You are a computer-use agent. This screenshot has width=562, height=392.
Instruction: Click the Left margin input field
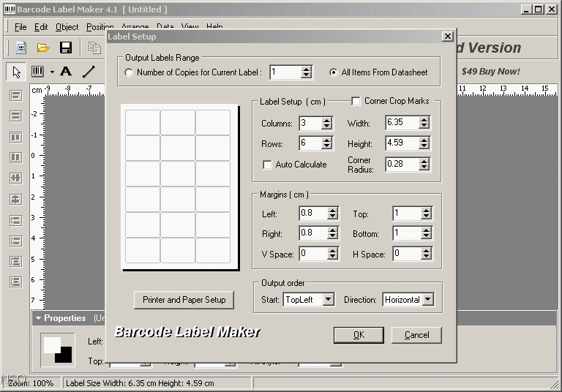313,214
